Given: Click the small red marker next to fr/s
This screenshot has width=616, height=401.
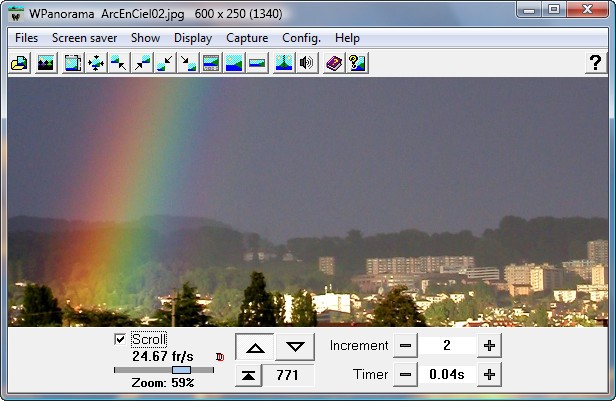Looking at the screenshot, I should (220, 357).
